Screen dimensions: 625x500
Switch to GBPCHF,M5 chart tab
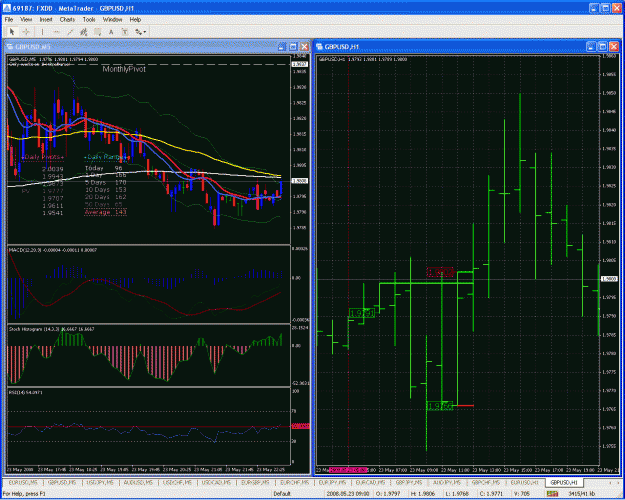pyautogui.click(x=485, y=483)
